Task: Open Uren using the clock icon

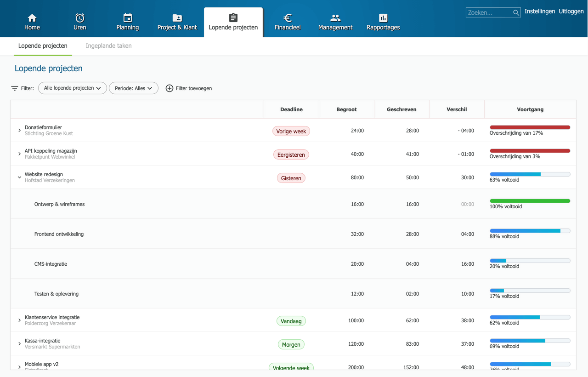Action: point(80,18)
